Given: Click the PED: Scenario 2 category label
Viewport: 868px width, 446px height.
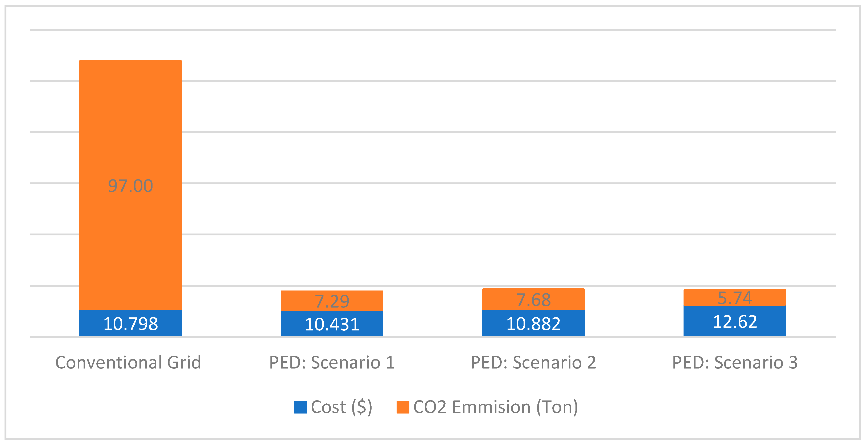Looking at the screenshot, I should click(533, 363).
